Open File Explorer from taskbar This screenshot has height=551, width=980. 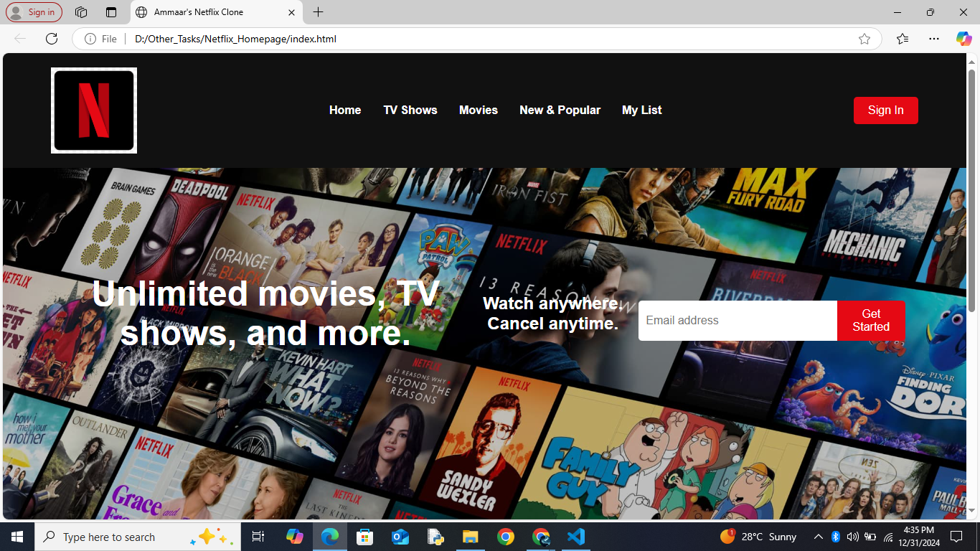[471, 537]
